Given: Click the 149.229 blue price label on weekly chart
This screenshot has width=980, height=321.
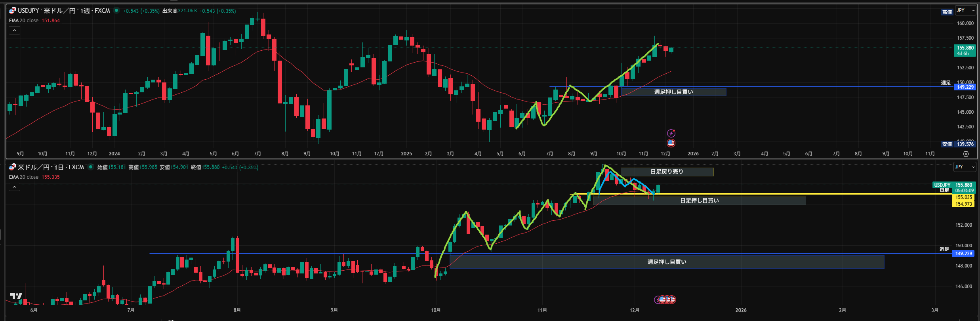Looking at the screenshot, I should [965, 87].
